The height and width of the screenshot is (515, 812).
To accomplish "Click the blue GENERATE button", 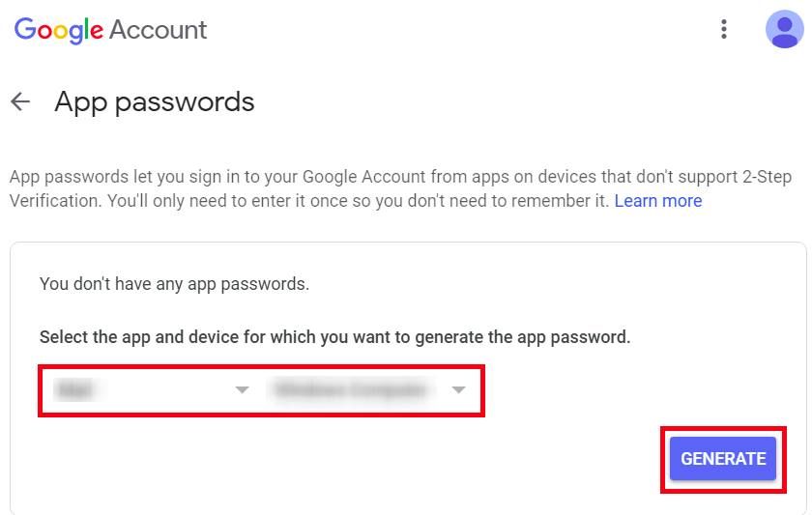I will (723, 459).
